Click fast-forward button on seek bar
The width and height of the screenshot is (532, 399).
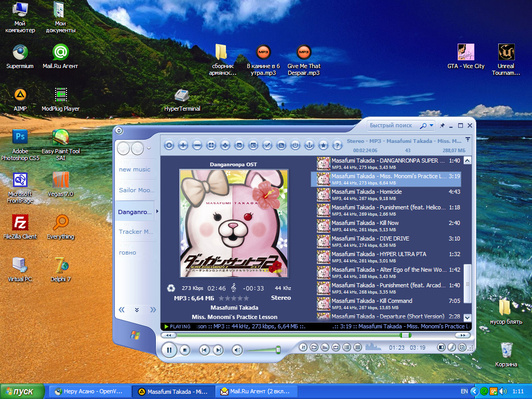click(463, 335)
